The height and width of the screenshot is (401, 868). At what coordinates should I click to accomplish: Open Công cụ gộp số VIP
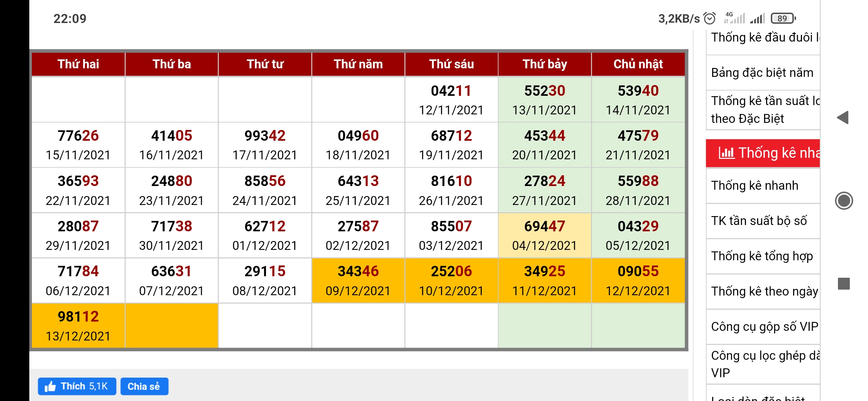point(763,326)
